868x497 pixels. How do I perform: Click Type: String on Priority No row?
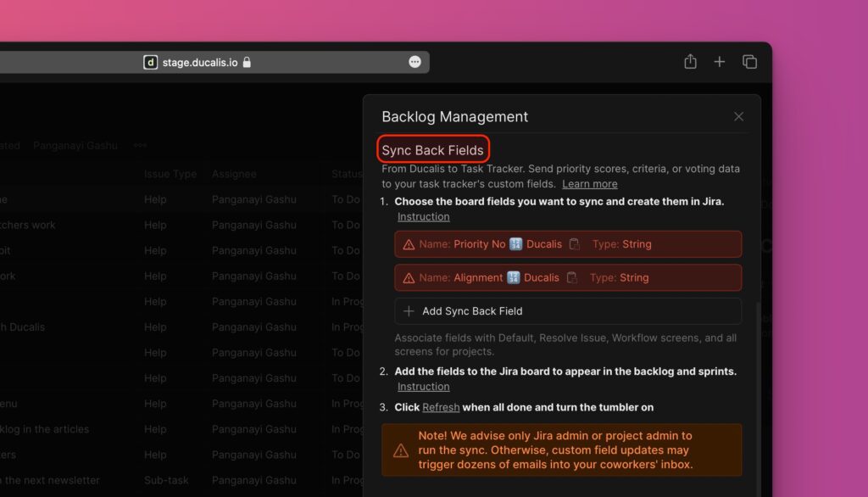point(621,243)
